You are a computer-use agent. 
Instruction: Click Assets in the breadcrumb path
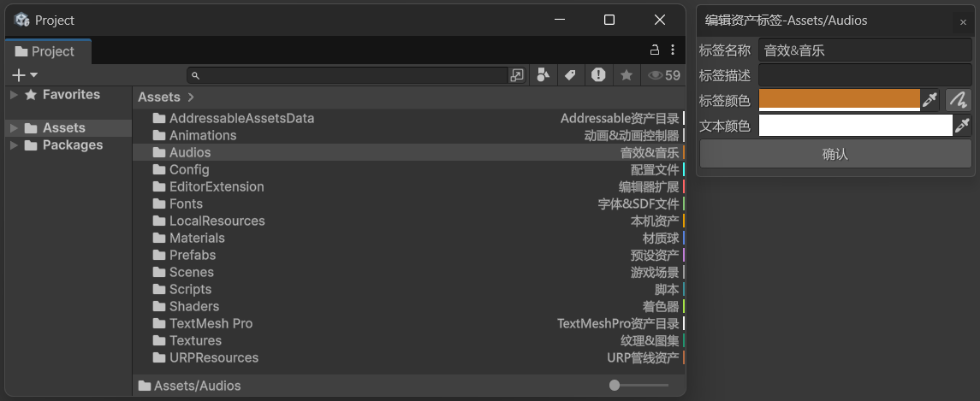159,97
